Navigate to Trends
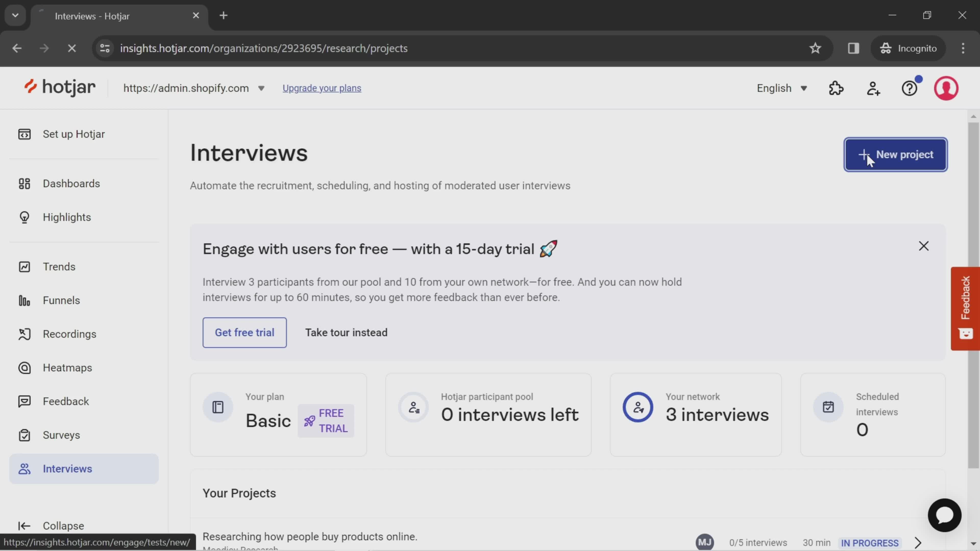 (x=84, y=267)
